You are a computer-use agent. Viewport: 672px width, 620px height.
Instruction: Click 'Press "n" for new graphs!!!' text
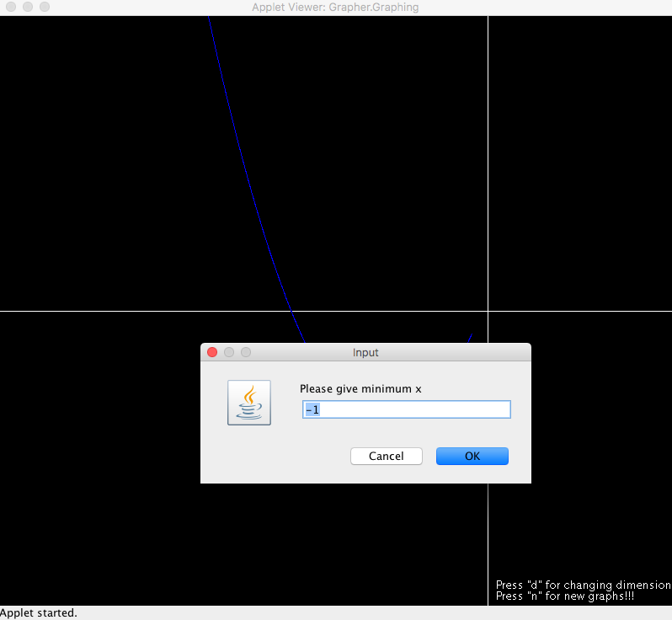[565, 596]
